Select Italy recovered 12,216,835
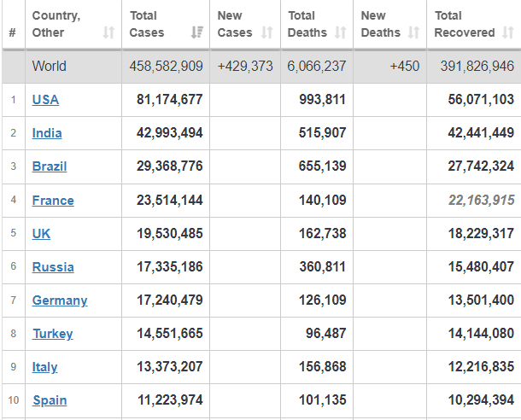Image resolution: width=521 pixels, height=420 pixels. [x=481, y=367]
